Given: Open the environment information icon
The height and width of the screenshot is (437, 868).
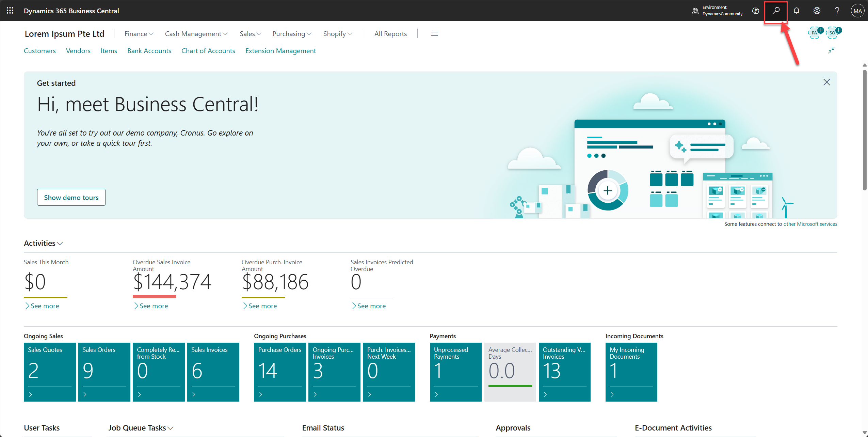Looking at the screenshot, I should (x=695, y=11).
